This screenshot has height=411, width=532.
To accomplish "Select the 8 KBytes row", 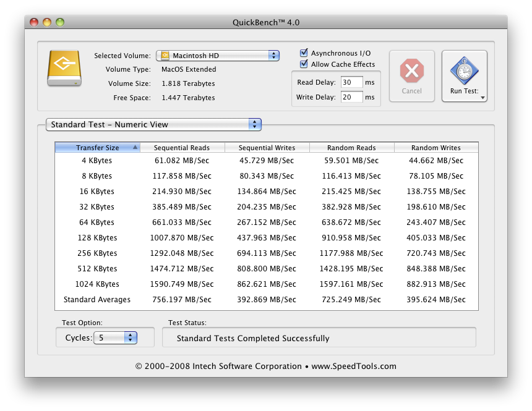I will pos(267,176).
